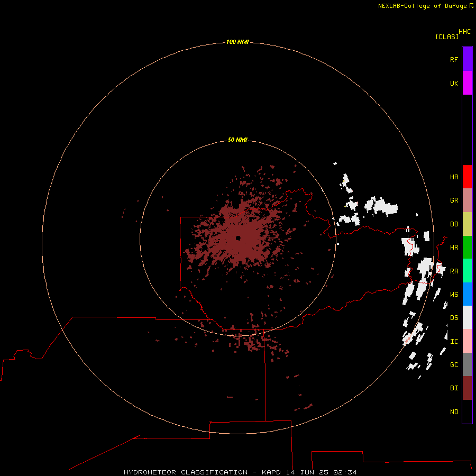The height and width of the screenshot is (476, 476).
Task: Click the 'NEXLAB-College of DuPage' credit text
Action: pos(422,6)
